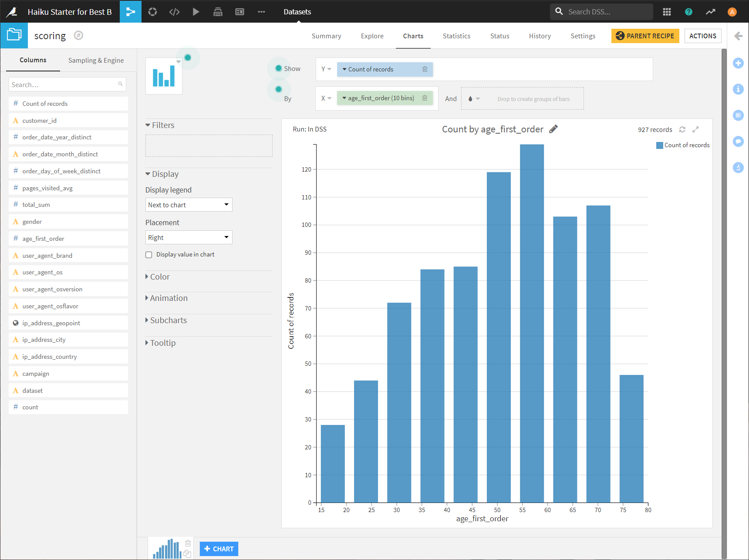Toggle Display value in chart checkbox

[x=149, y=255]
